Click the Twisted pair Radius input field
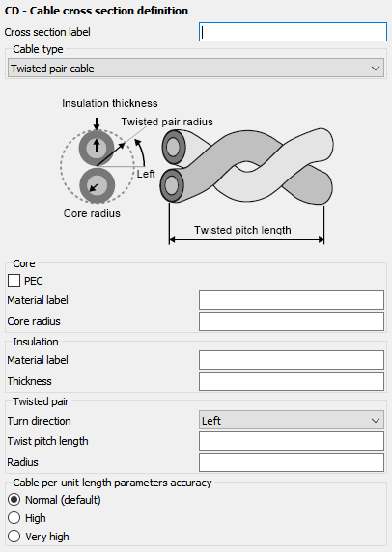 292,462
